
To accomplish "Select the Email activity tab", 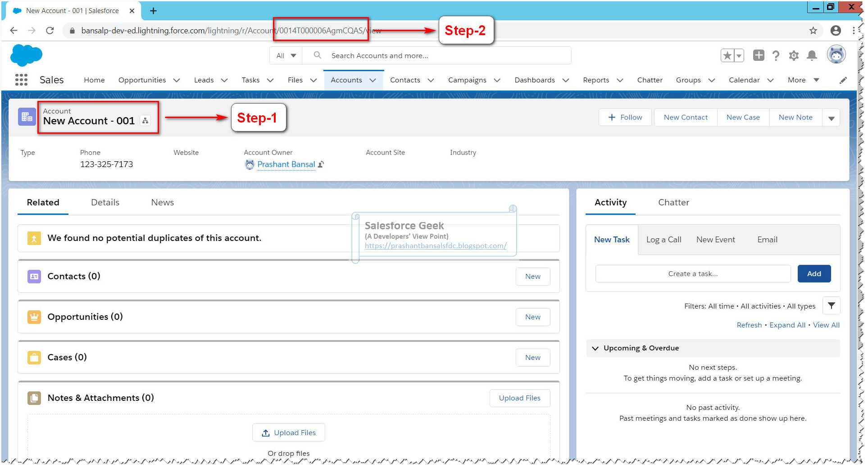I will pyautogui.click(x=767, y=240).
